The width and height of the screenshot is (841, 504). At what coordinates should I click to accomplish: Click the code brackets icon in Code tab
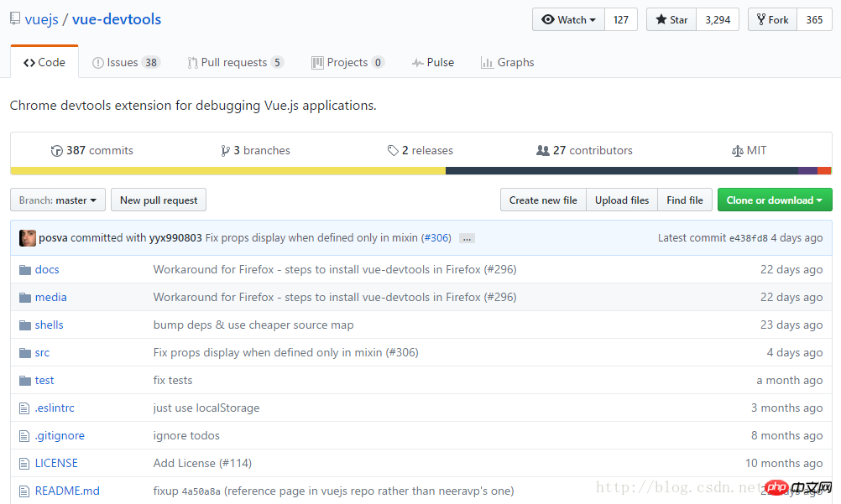coord(29,63)
